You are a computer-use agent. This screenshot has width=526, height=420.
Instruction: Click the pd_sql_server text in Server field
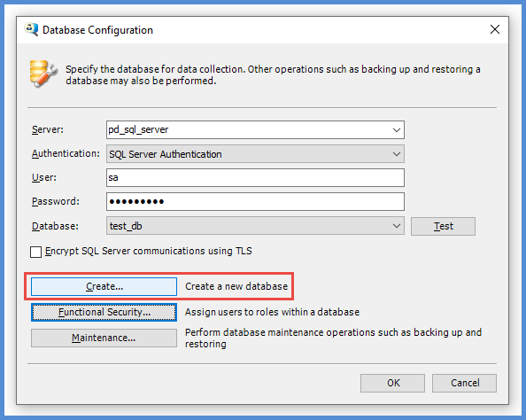point(138,130)
